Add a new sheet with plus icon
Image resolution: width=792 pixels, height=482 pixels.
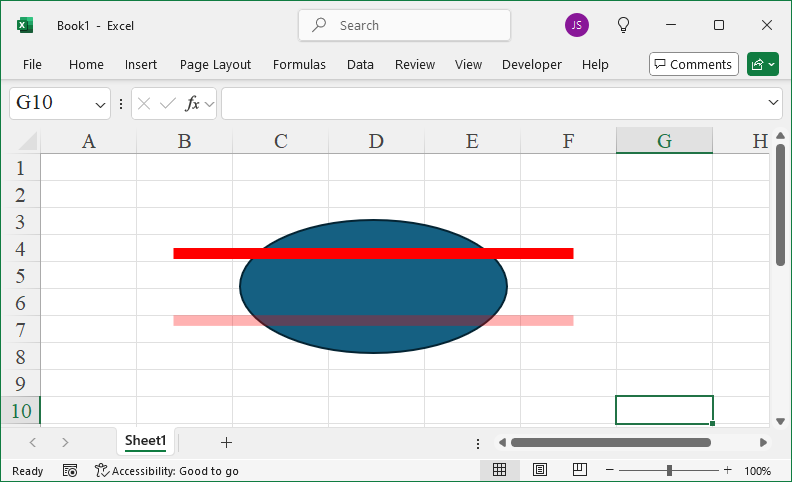click(x=226, y=443)
